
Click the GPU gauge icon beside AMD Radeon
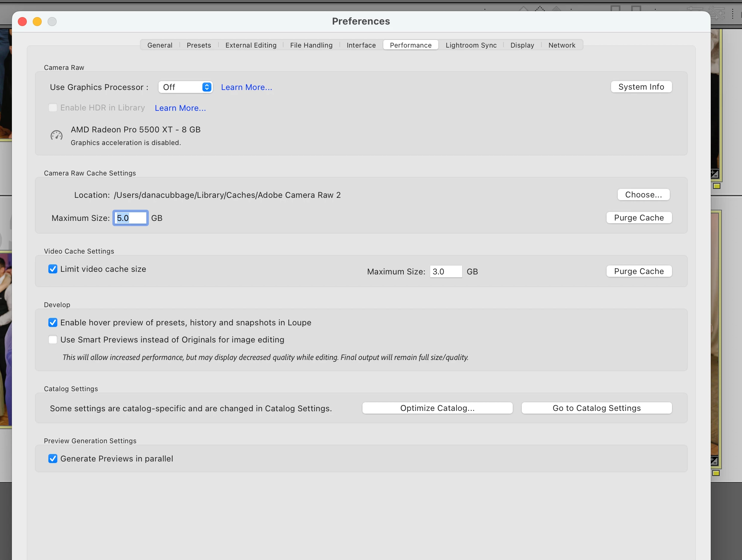(57, 135)
